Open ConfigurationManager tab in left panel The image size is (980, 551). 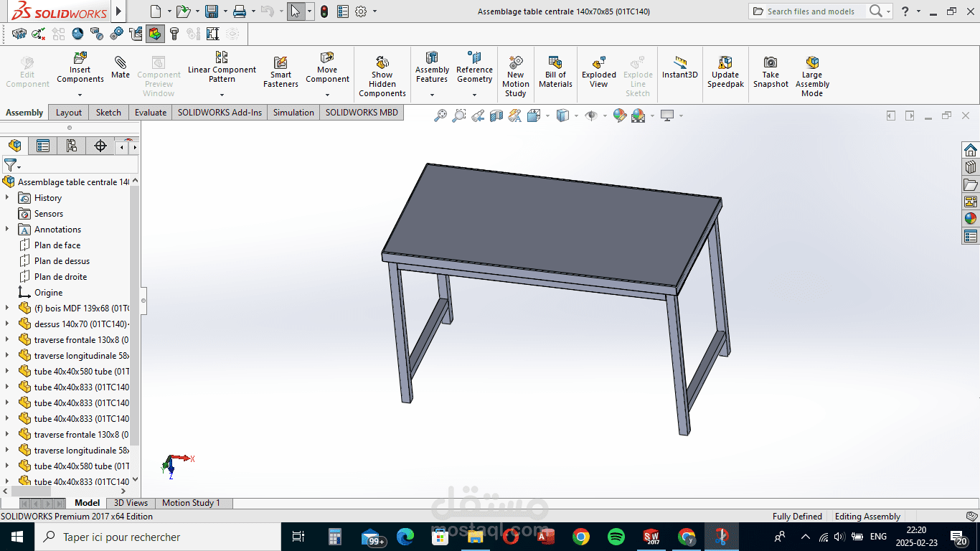point(72,146)
